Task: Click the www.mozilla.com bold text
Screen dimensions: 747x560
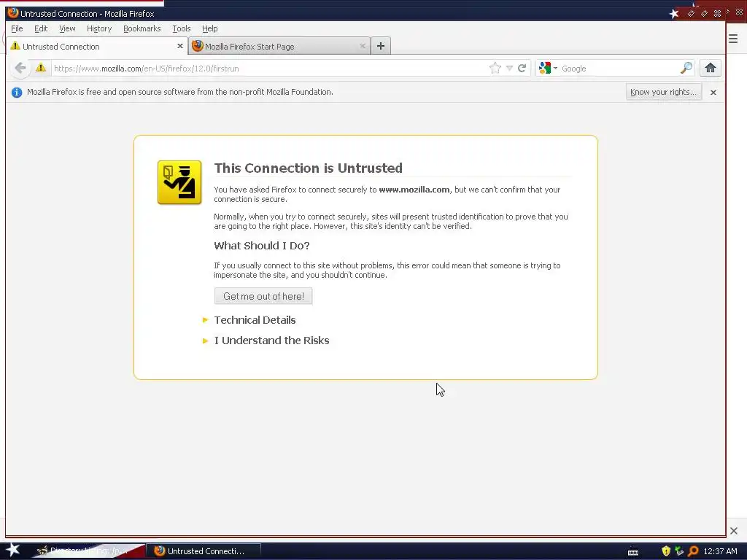Action: pos(414,190)
